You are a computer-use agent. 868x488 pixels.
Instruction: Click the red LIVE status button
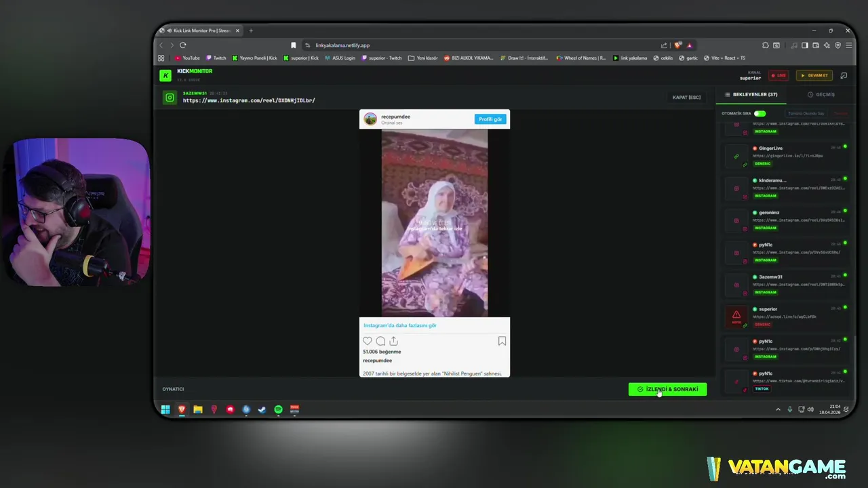(x=778, y=75)
